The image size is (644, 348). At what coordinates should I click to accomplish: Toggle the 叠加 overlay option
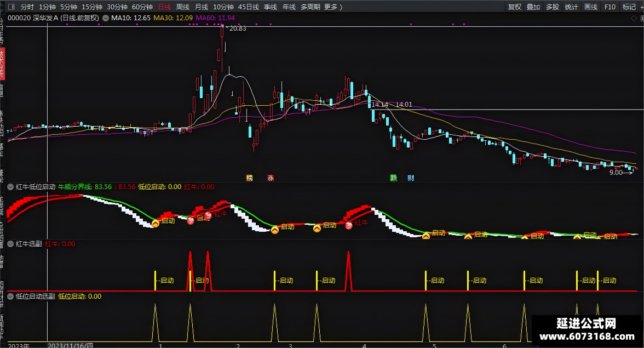[x=533, y=7]
